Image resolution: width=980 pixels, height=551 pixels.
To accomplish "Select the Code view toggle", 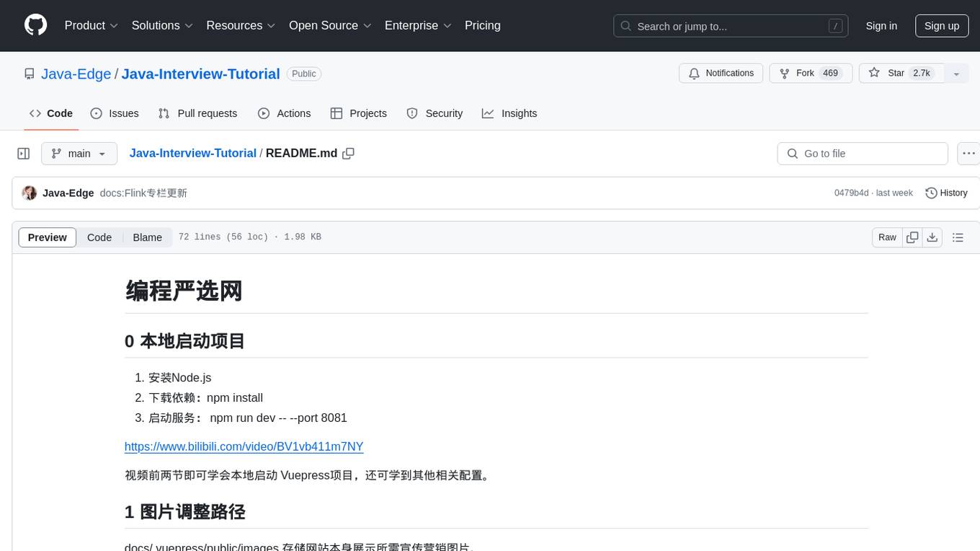I will (99, 237).
